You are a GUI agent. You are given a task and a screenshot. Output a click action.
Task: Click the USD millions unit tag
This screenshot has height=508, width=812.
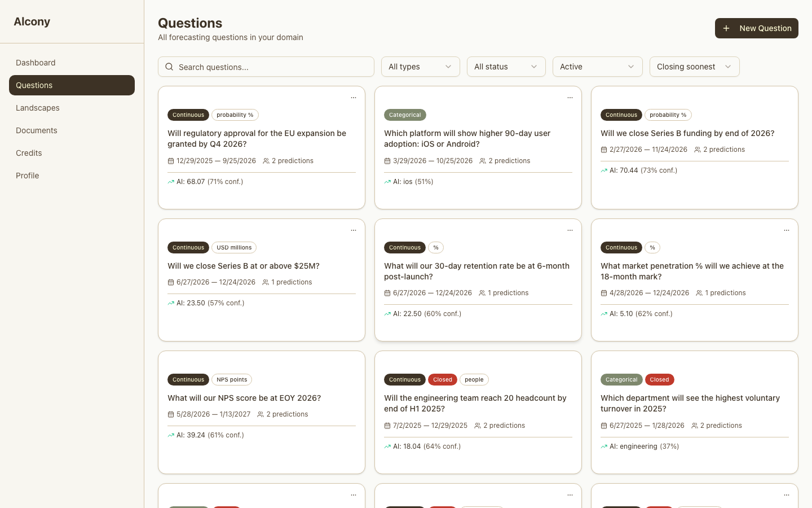pos(234,248)
